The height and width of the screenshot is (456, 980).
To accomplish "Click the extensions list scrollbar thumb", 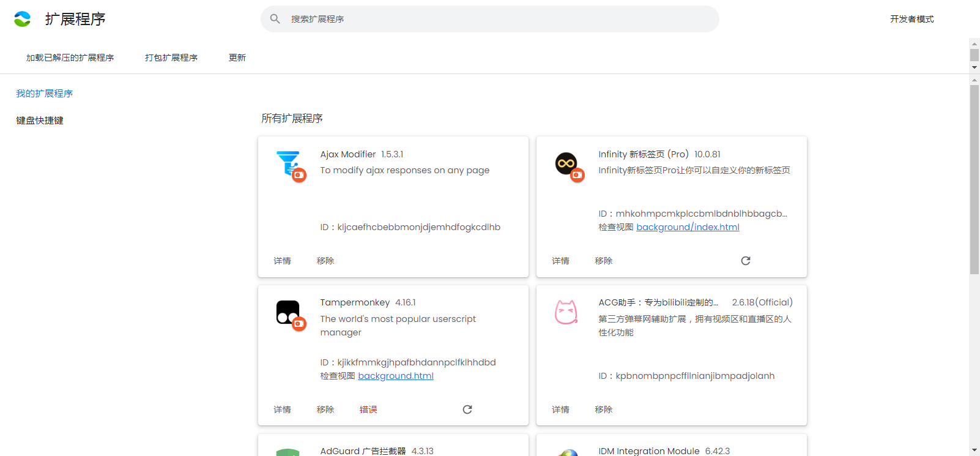I will pyautogui.click(x=974, y=179).
